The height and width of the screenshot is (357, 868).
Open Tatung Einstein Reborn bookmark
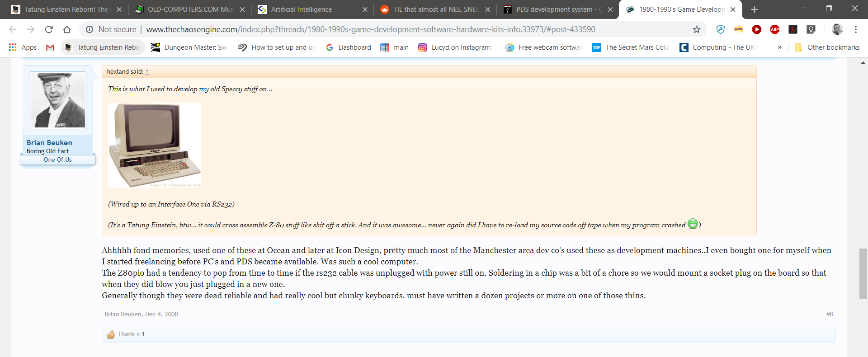(103, 47)
